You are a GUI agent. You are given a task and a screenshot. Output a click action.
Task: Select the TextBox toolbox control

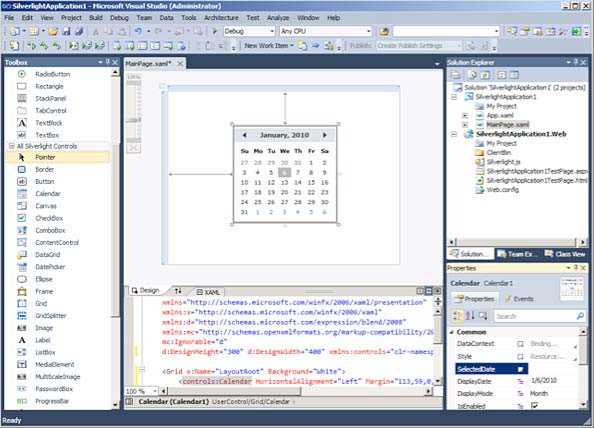tap(47, 135)
